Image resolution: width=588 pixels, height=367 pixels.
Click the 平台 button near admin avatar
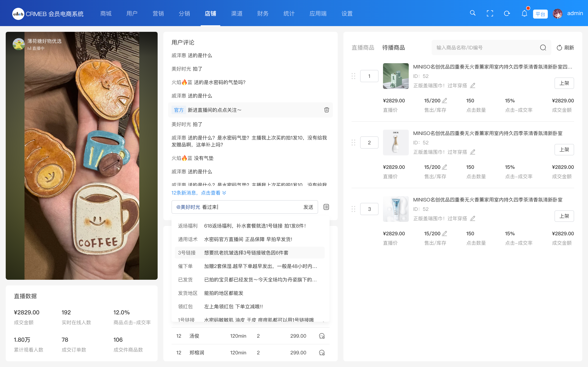540,14
